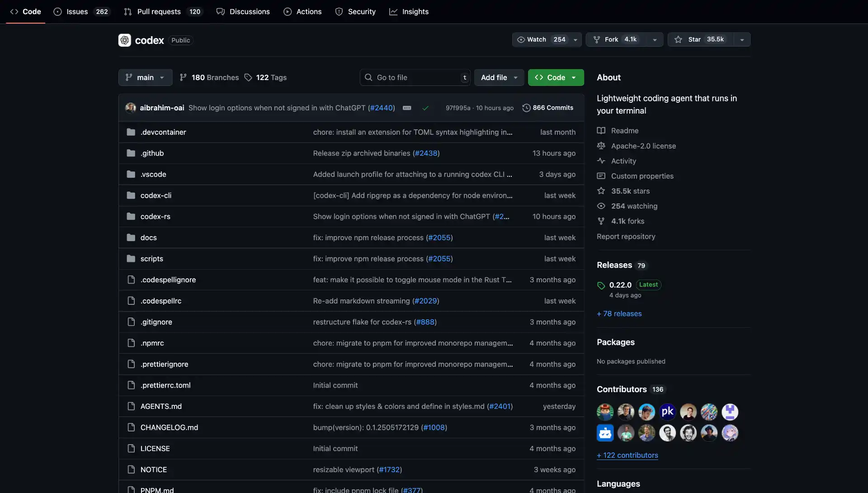Image resolution: width=868 pixels, height=493 pixels.
Task: Click the LICENSE file icon
Action: (131, 448)
